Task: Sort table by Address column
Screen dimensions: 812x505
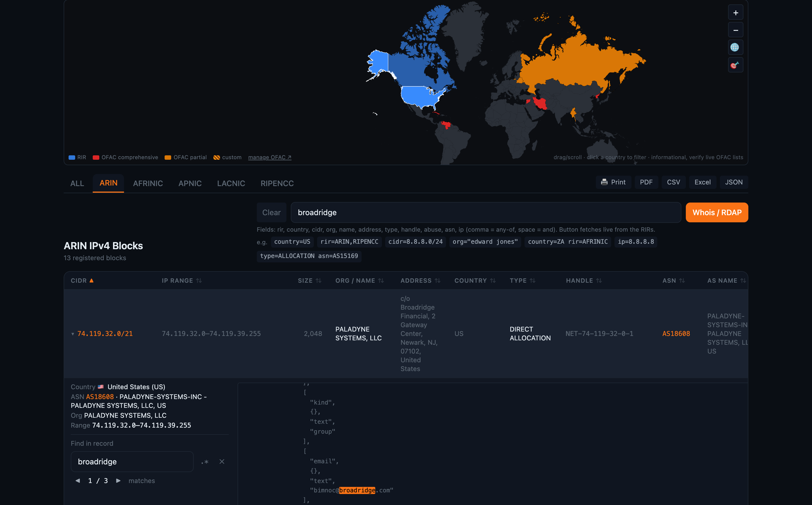Action: pos(420,280)
